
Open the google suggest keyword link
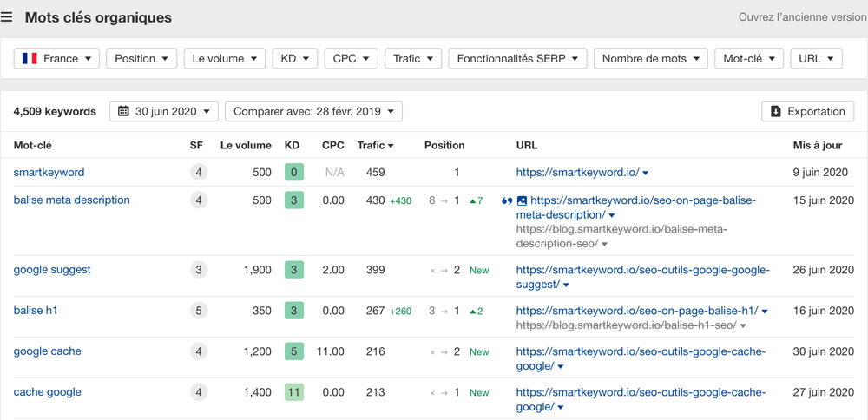pos(52,270)
